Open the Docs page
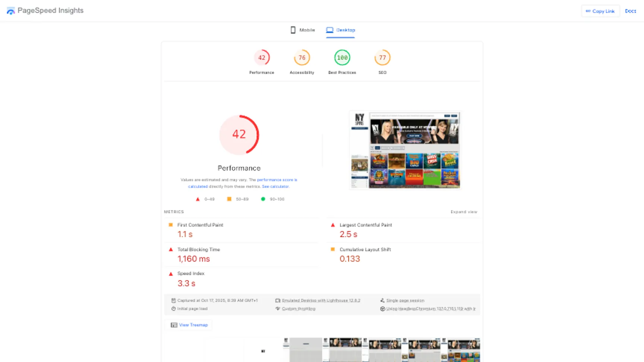Image resolution: width=644 pixels, height=362 pixels. (x=630, y=11)
